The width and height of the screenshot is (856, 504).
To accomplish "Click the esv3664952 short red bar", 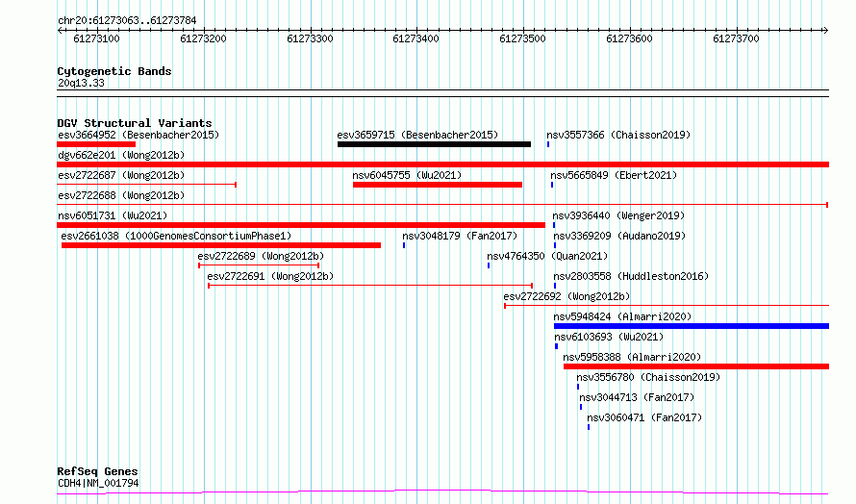I will click(96, 144).
